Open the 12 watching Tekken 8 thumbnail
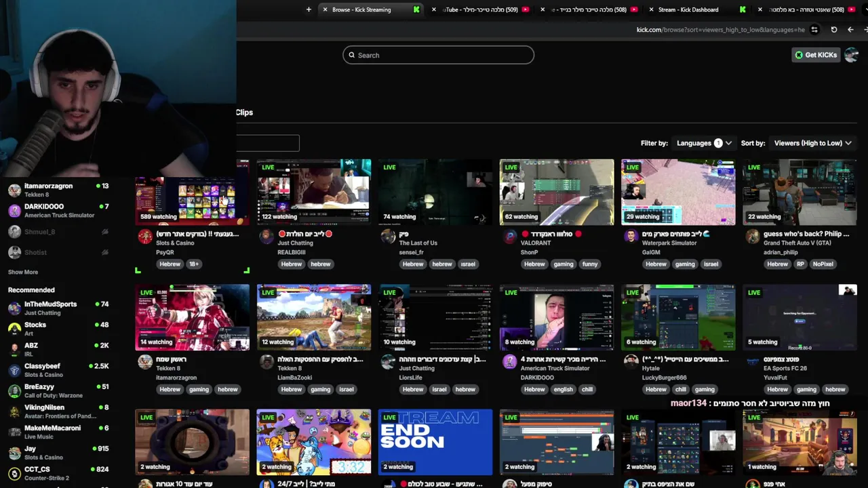 tap(313, 317)
